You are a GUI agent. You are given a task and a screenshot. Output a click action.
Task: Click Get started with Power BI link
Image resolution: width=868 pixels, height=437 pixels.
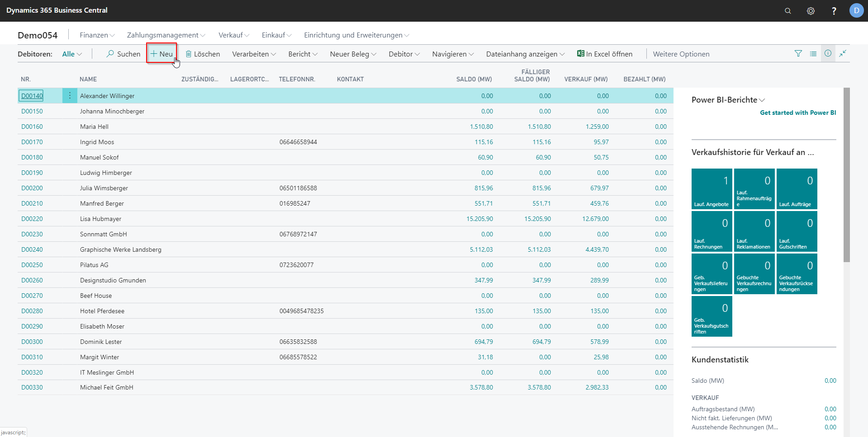tap(798, 113)
